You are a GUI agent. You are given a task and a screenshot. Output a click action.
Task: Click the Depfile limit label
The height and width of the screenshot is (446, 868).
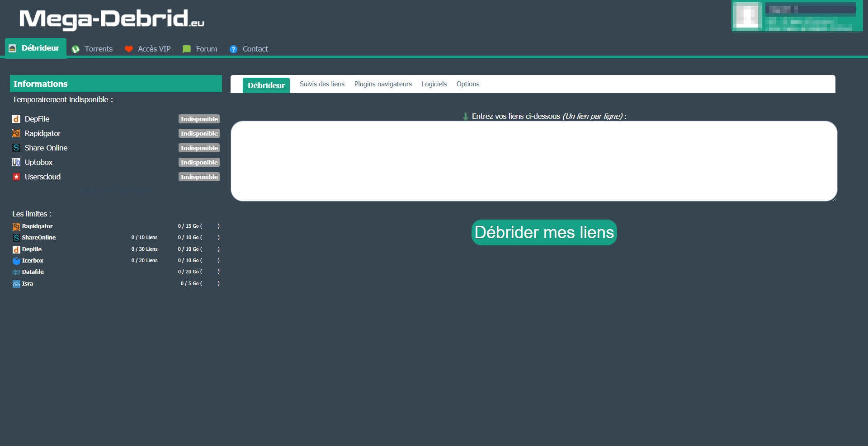click(32, 249)
